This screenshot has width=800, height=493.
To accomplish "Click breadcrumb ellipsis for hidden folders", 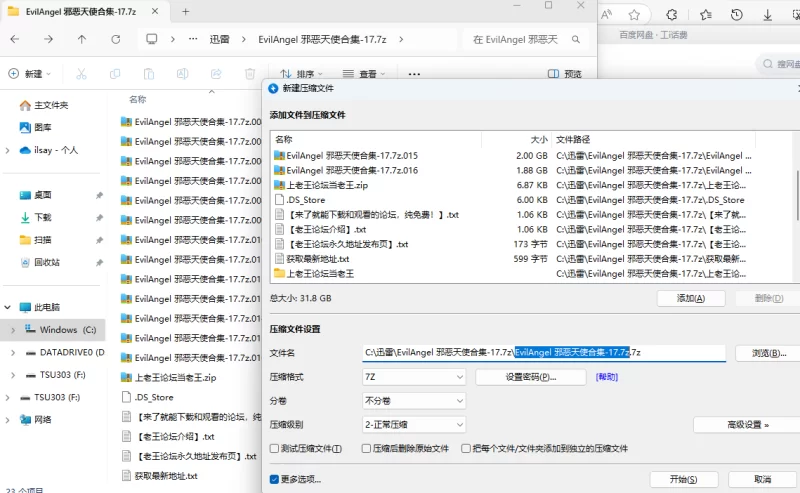I will 193,39.
